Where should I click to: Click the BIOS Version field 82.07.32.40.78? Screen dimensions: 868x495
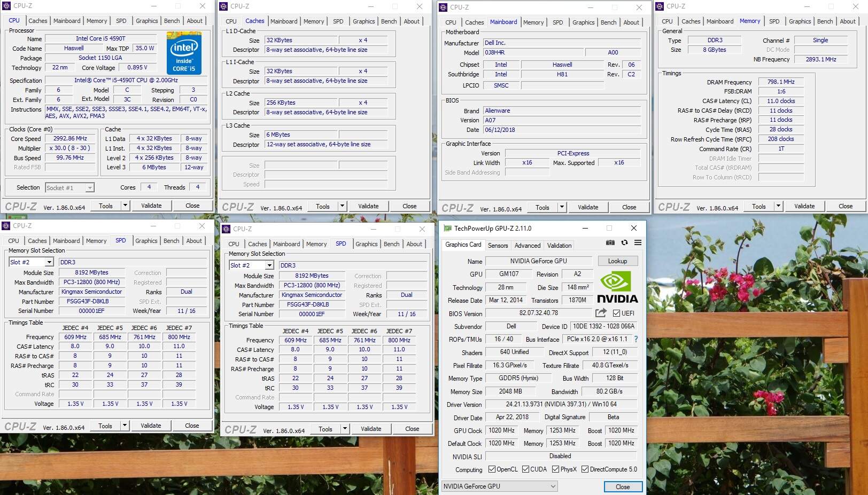(539, 313)
